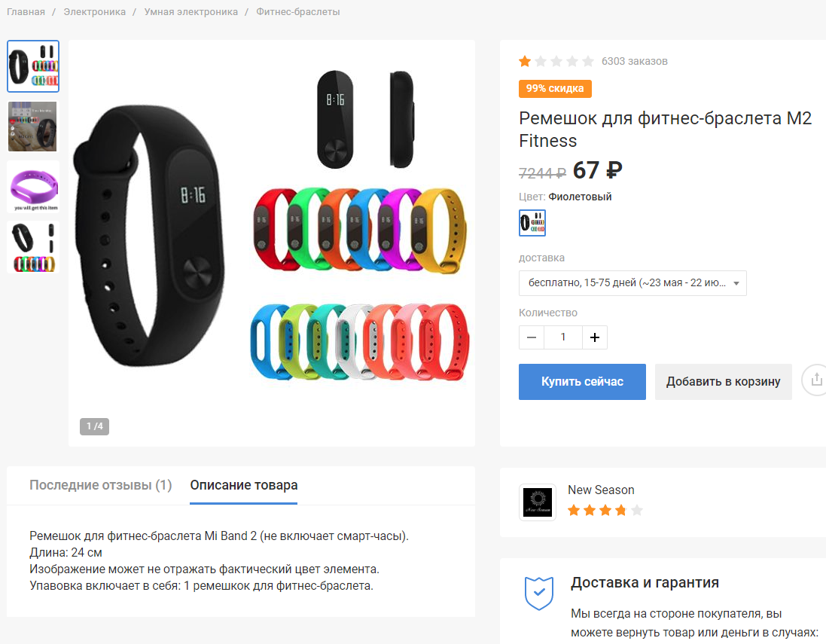
Task: Click the New Season store logo
Action: (538, 502)
